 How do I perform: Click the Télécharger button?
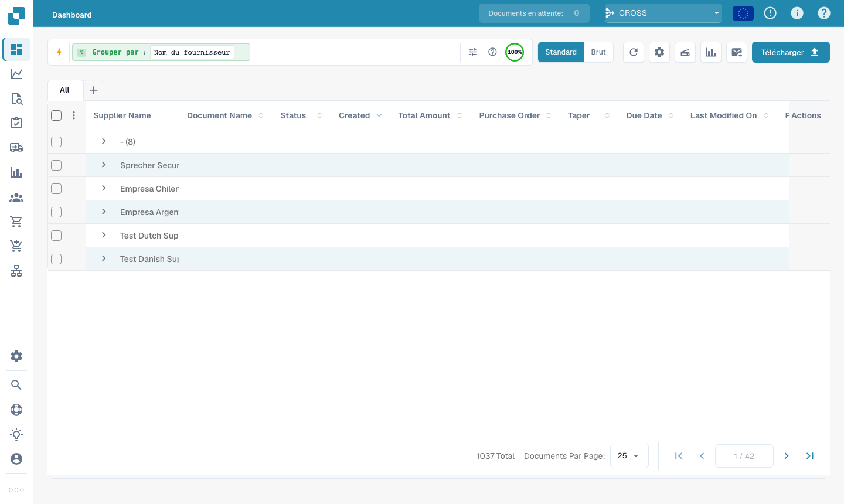point(791,52)
